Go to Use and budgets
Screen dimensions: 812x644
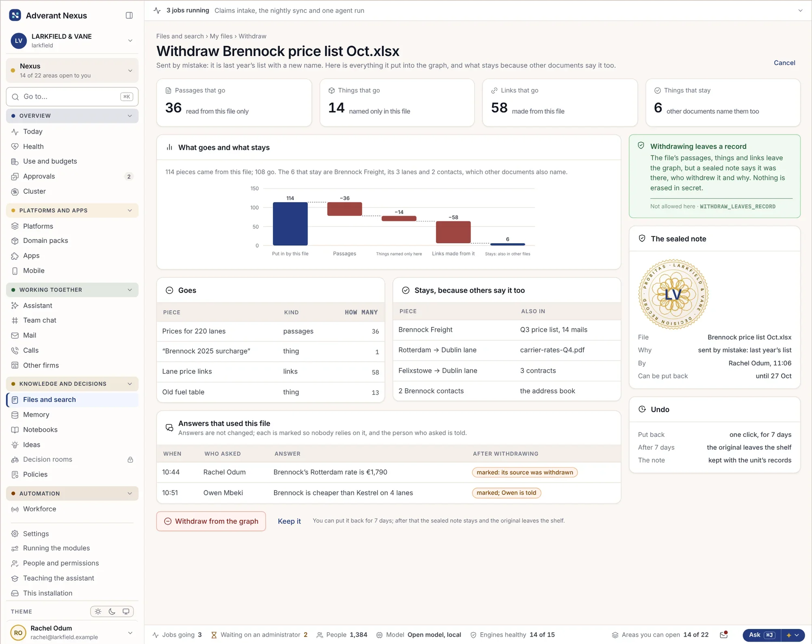pos(72,161)
